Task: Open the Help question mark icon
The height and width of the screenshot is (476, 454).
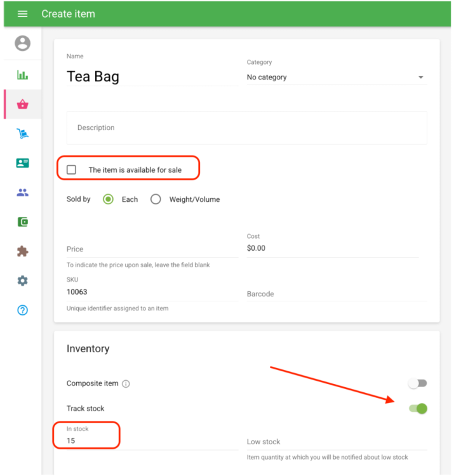Action: click(x=22, y=310)
